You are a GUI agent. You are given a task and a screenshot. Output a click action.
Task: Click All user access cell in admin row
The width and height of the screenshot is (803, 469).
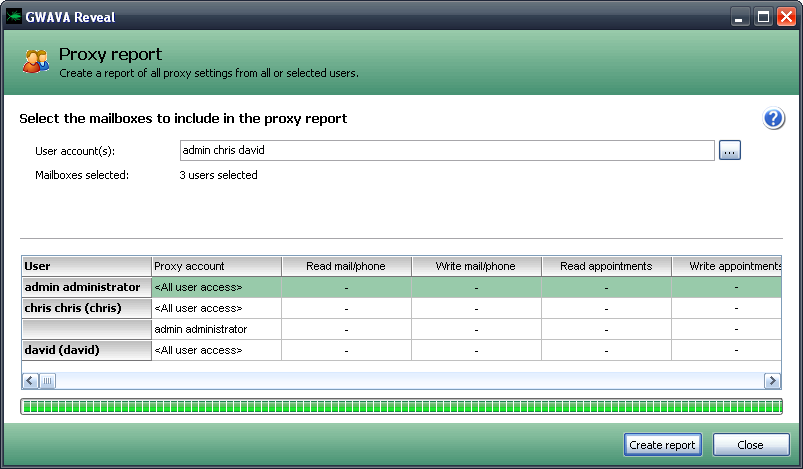(217, 287)
